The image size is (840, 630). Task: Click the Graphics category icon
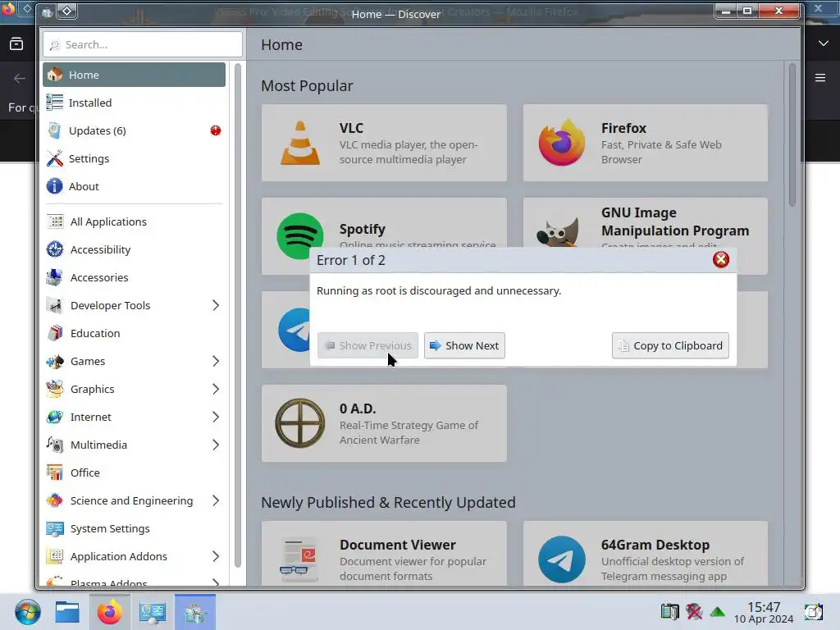tap(55, 388)
